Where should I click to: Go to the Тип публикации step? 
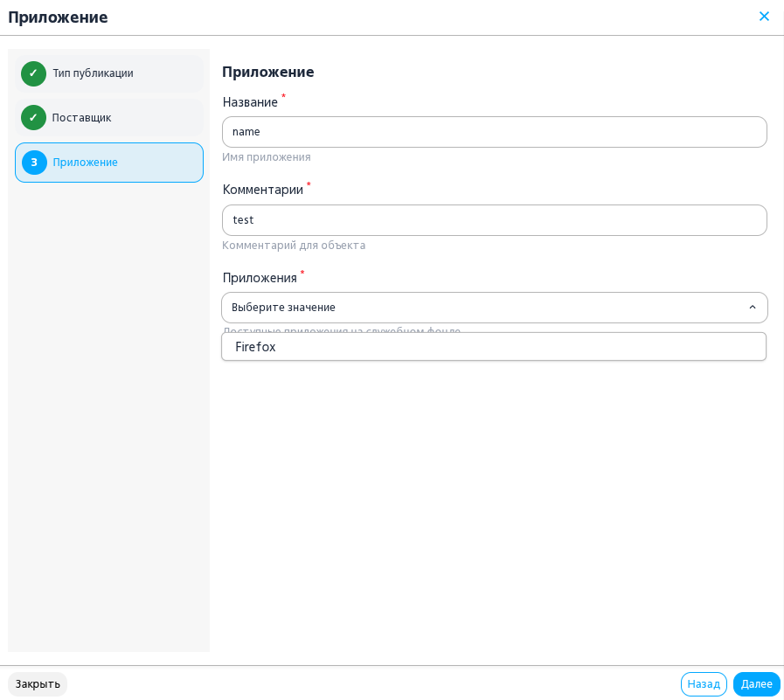tap(109, 73)
